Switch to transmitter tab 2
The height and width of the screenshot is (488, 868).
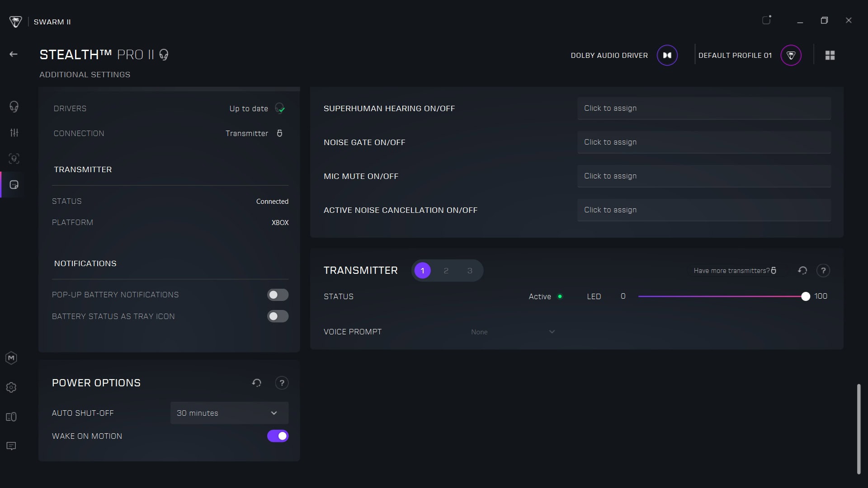click(446, 271)
